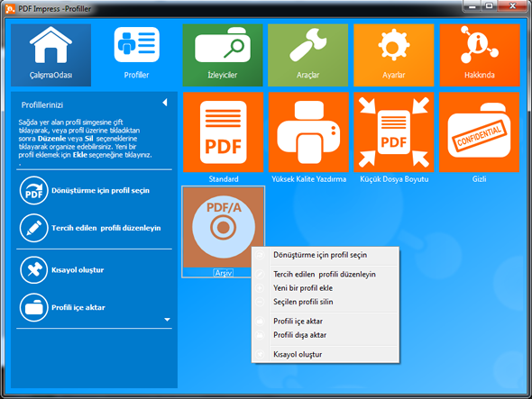The width and height of the screenshot is (532, 399).
Task: Click the PDF Impress app icon in the title bar
Action: pos(10,8)
